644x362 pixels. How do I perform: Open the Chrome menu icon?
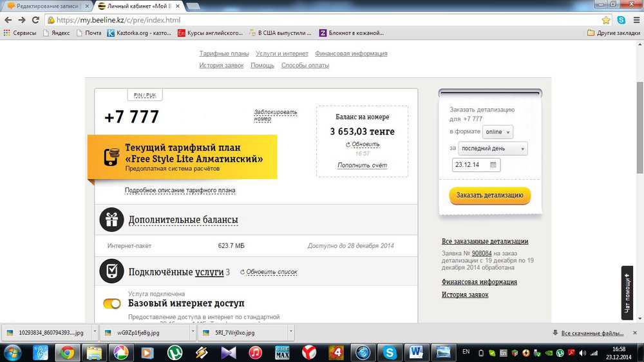(x=635, y=20)
